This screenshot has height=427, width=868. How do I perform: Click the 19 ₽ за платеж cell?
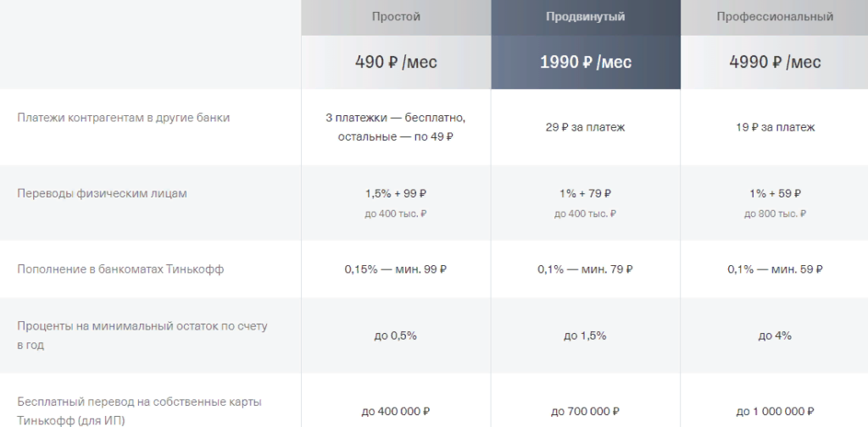(775, 127)
